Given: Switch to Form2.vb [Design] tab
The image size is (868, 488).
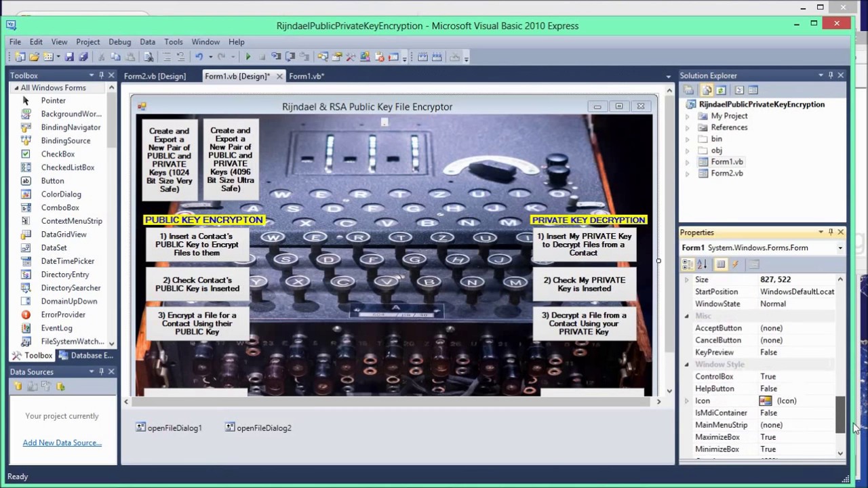Looking at the screenshot, I should 155,76.
